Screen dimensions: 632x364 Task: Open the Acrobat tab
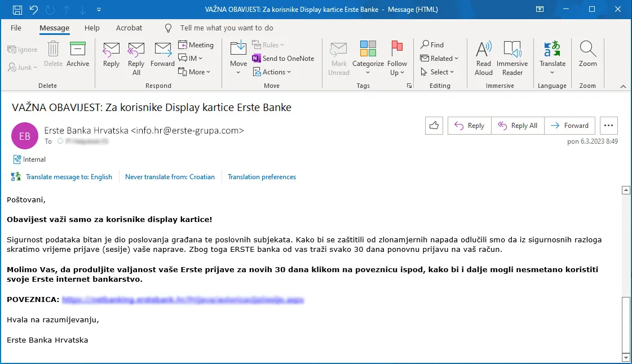[x=129, y=28]
